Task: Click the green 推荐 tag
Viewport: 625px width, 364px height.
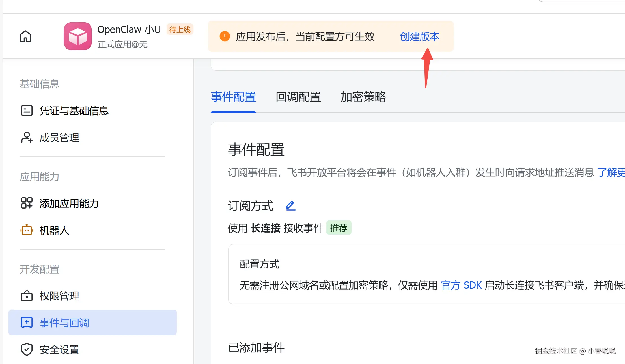Action: (x=339, y=228)
